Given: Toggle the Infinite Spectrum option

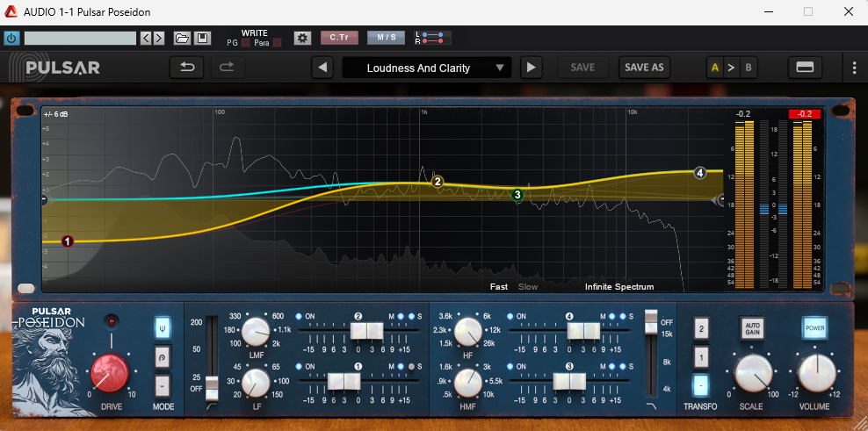Looking at the screenshot, I should (619, 286).
